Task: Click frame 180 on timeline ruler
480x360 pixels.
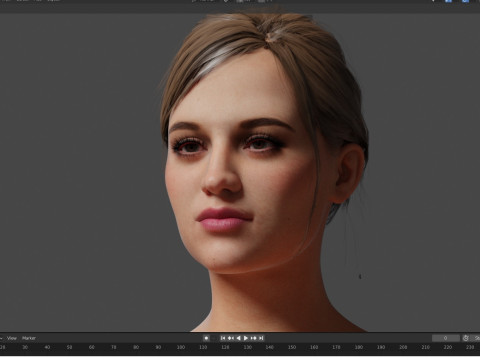Action: tap(359, 347)
